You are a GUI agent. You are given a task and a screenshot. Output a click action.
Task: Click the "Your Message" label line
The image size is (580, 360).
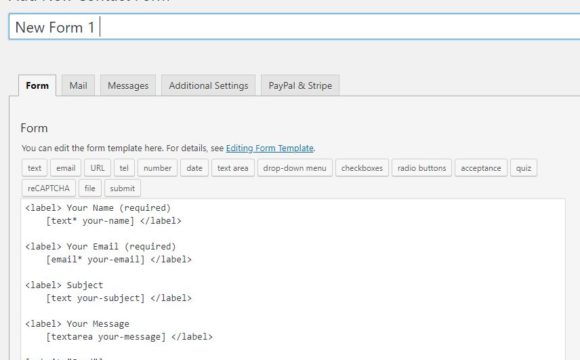pos(77,324)
